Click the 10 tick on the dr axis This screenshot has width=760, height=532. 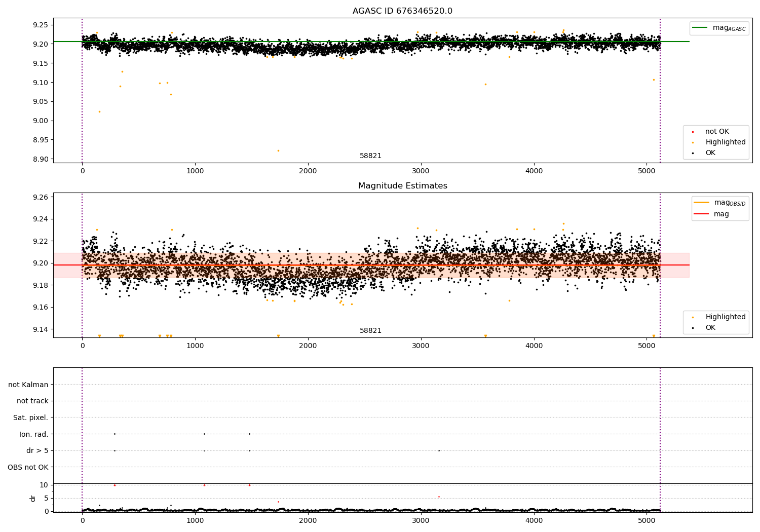tap(44, 485)
